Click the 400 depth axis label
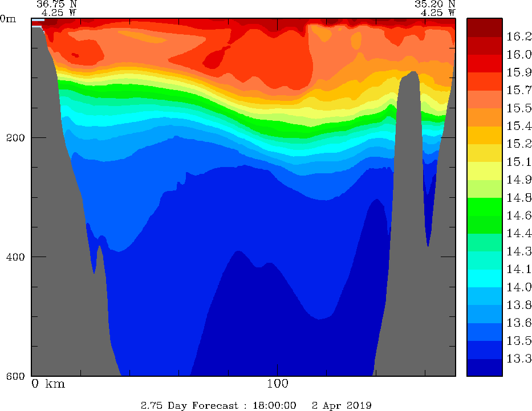This screenshot has height=411, width=532. tap(15, 257)
